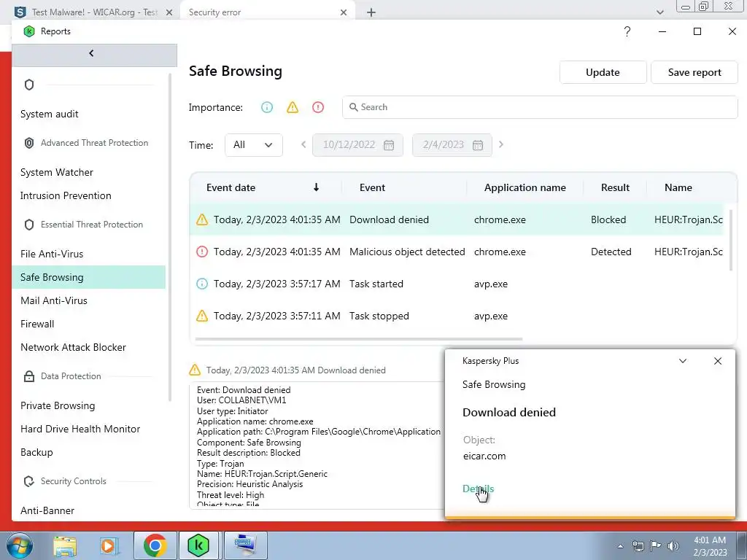Sort by Application name column header
Screen dimensions: 747x560
point(525,187)
